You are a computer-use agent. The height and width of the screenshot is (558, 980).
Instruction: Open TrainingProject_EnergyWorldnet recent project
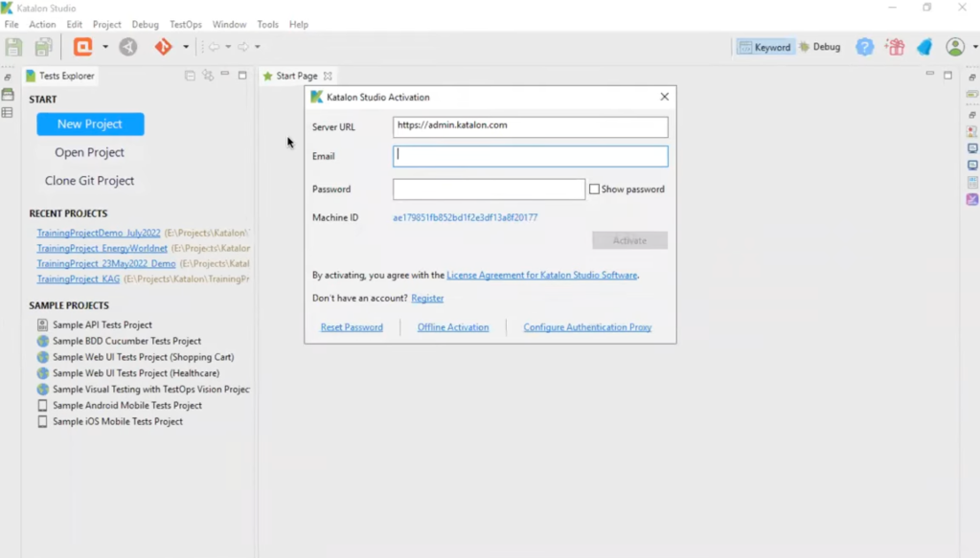pos(102,248)
